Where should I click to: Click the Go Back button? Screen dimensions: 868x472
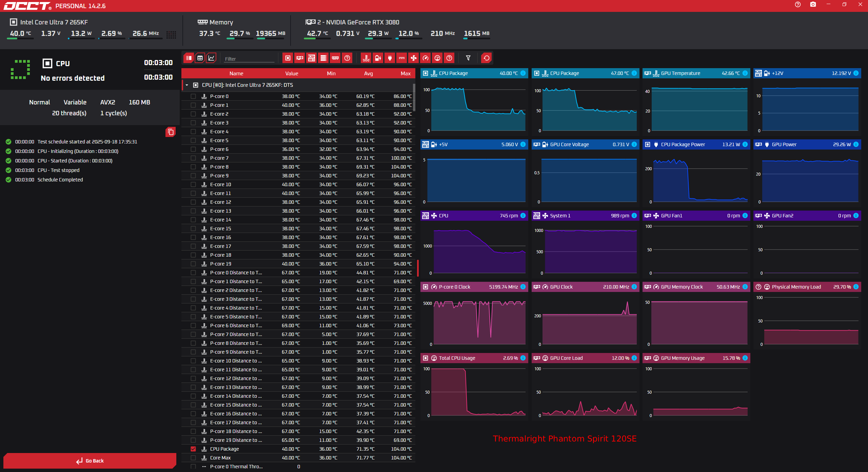tap(90, 461)
